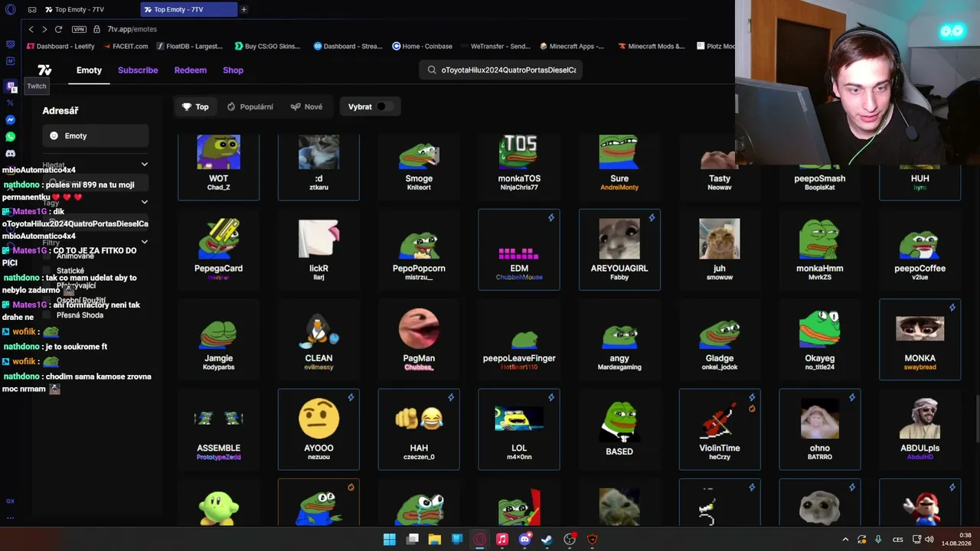Open the Subscribe page
Image resolution: width=980 pixels, height=551 pixels.
click(x=138, y=70)
